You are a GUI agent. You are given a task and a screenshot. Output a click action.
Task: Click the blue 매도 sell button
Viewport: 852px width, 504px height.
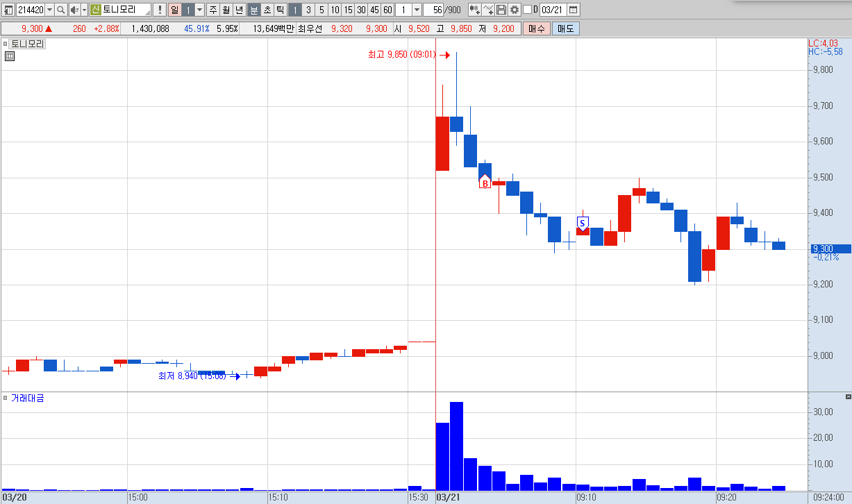pos(565,28)
